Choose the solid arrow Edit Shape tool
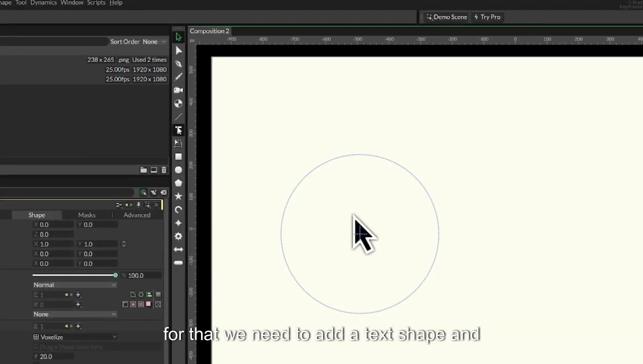Image resolution: width=643 pixels, height=364 pixels. (x=178, y=50)
